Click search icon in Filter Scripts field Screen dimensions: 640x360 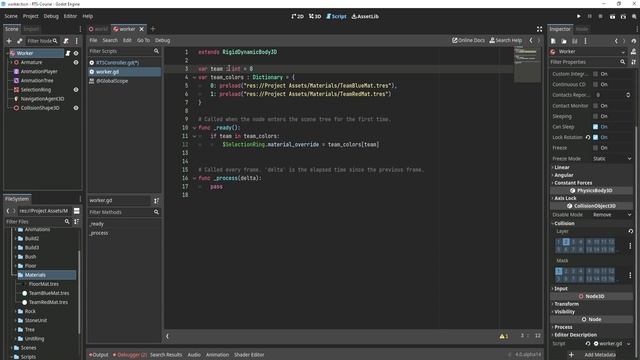click(x=156, y=51)
